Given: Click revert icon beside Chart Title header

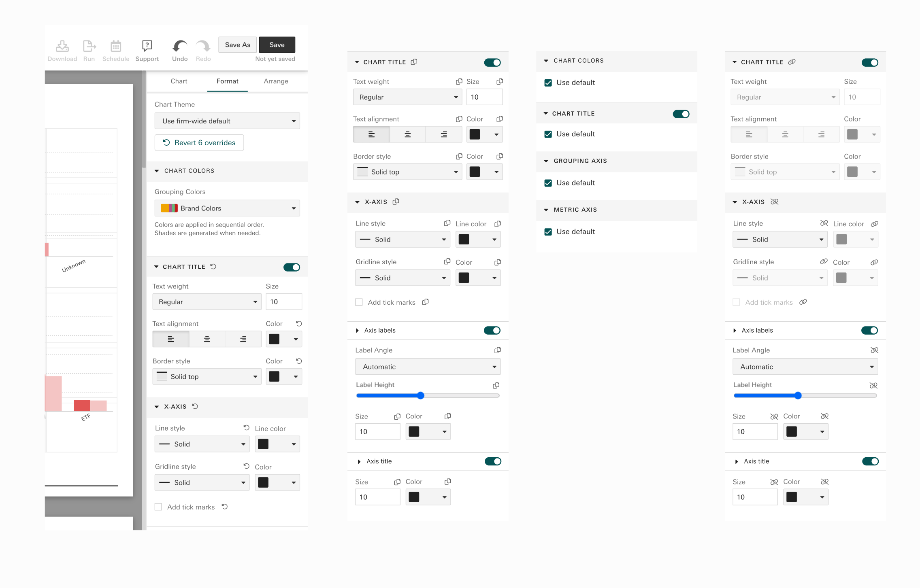Looking at the screenshot, I should [x=213, y=267].
